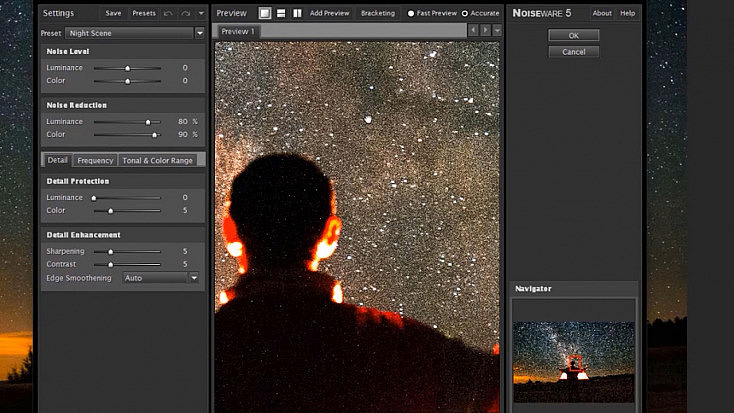Click the Detail Protection section header
Image resolution: width=734 pixels, height=413 pixels.
point(78,181)
